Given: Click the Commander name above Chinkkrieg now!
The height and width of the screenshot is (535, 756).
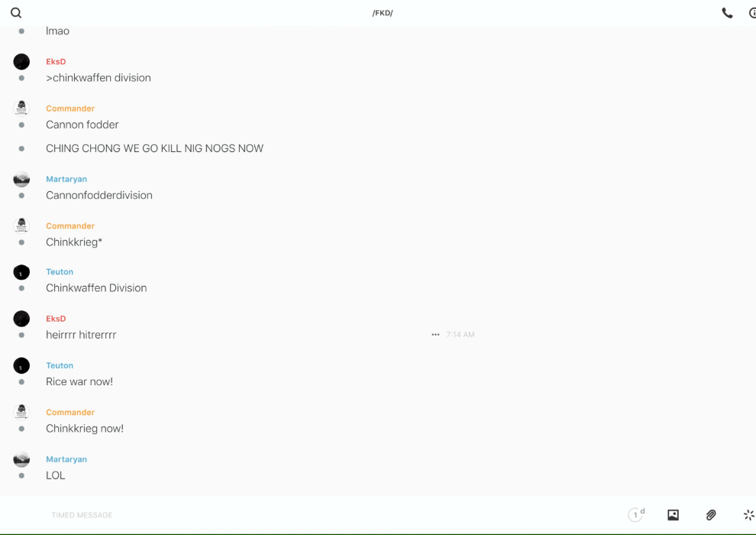Looking at the screenshot, I should click(70, 413).
